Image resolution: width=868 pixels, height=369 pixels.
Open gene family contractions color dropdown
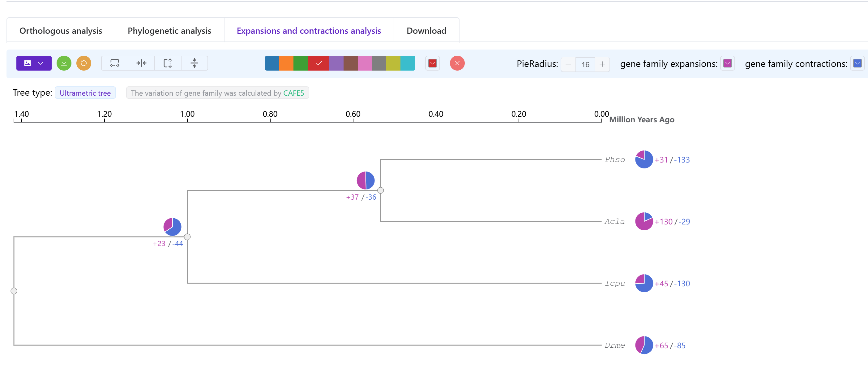pos(857,63)
